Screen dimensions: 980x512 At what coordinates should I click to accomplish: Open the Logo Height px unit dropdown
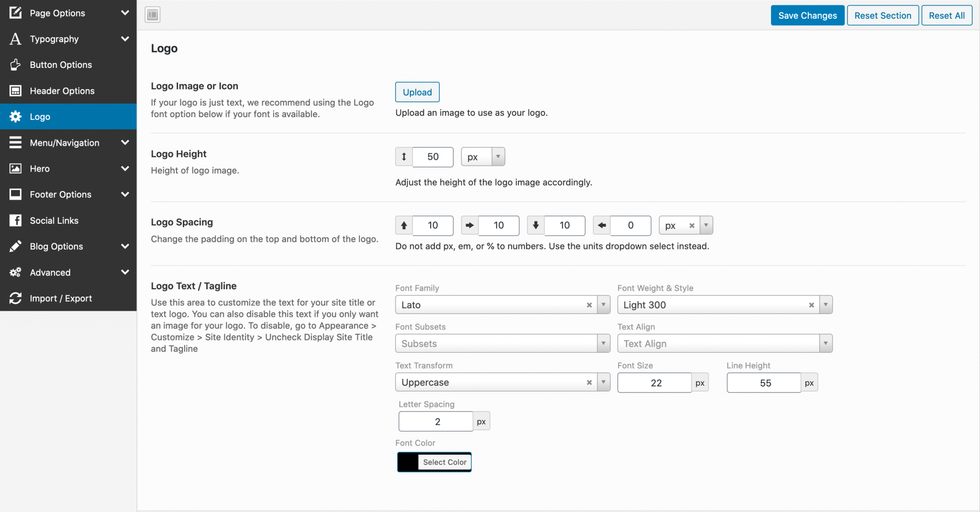483,157
